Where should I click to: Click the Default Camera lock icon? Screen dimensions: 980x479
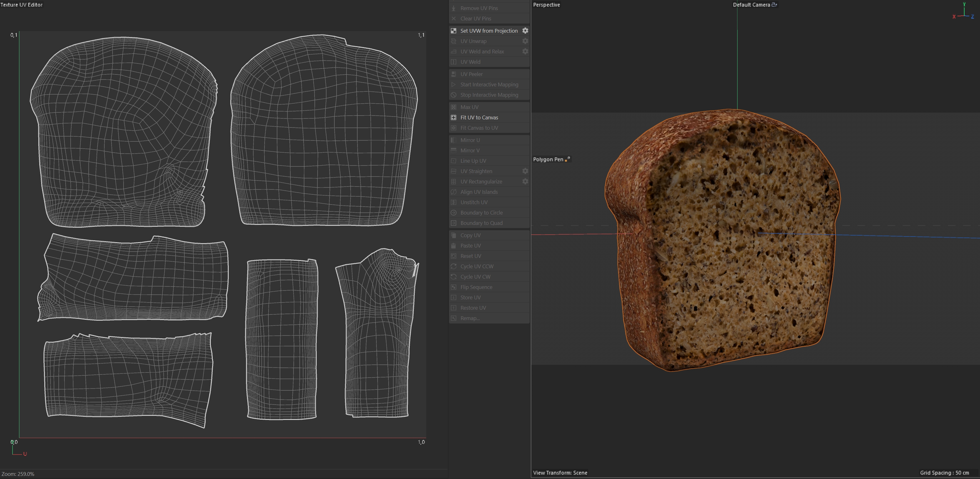(774, 5)
